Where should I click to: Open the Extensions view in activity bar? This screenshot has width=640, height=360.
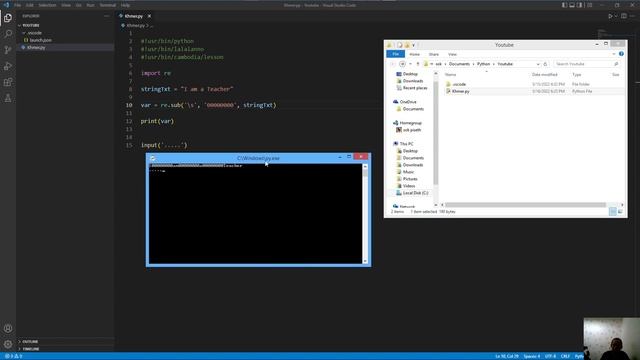coord(8,82)
